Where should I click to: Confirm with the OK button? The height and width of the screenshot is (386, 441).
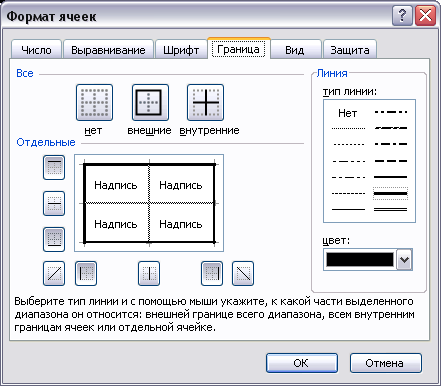(x=302, y=363)
